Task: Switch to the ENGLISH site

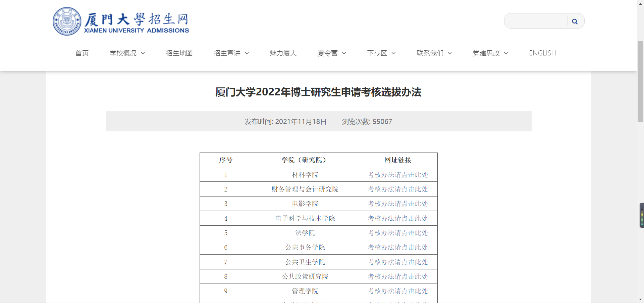Action: pyautogui.click(x=542, y=53)
